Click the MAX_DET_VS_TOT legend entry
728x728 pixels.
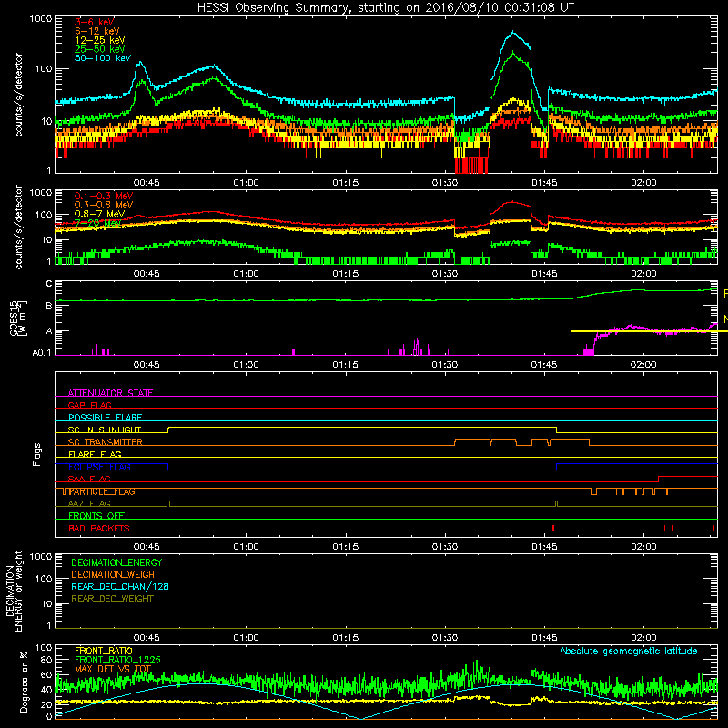pyautogui.click(x=113, y=669)
